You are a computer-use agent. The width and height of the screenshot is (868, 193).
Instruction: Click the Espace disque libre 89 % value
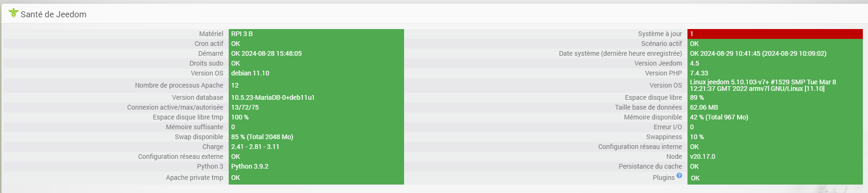[697, 97]
